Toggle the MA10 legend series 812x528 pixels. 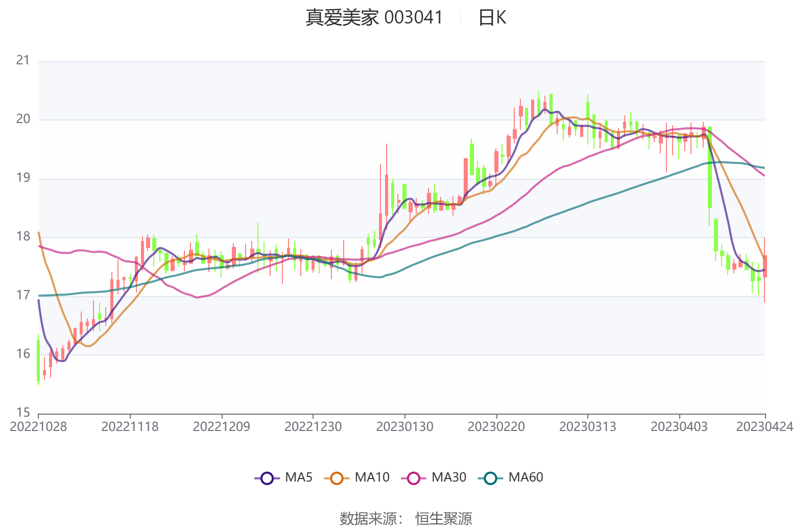356,477
